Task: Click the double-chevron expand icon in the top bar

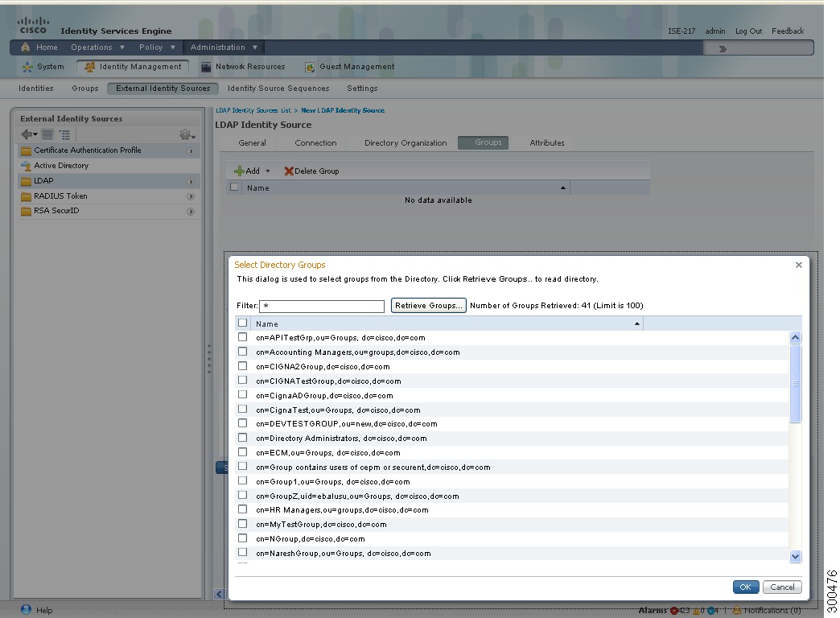Action: tap(723, 49)
